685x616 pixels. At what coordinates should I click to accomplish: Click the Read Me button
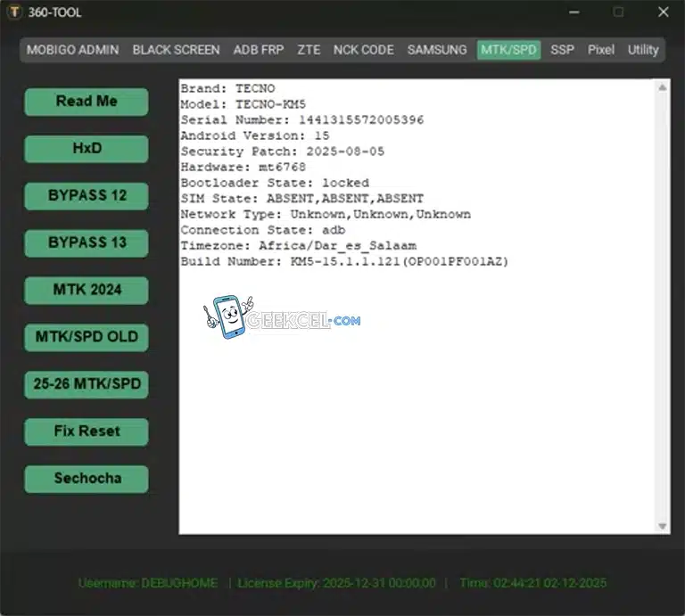point(87,102)
